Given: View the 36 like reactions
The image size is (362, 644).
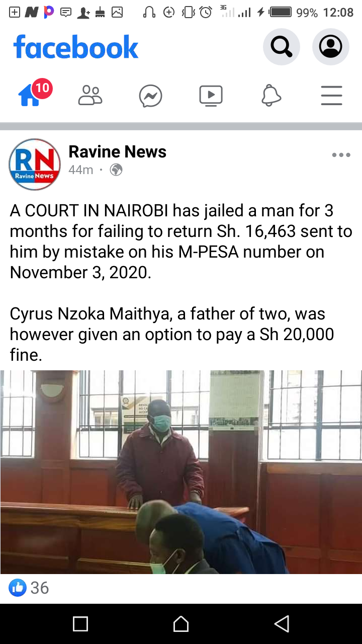Looking at the screenshot, I should tap(40, 588).
